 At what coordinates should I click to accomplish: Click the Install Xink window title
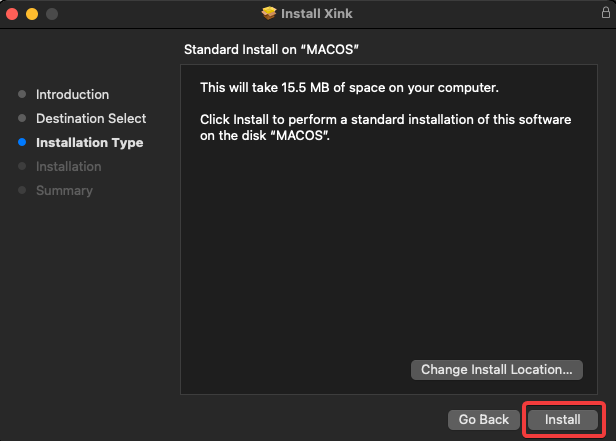click(x=317, y=13)
